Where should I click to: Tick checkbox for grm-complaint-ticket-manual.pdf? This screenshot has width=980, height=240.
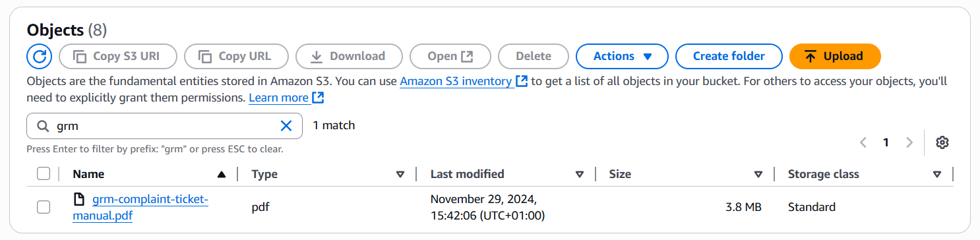coord(44,207)
